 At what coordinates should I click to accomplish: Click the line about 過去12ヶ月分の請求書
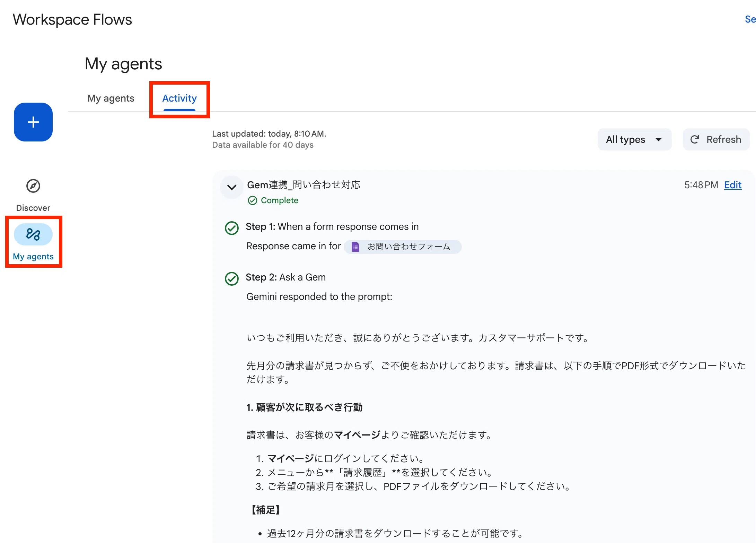click(396, 533)
